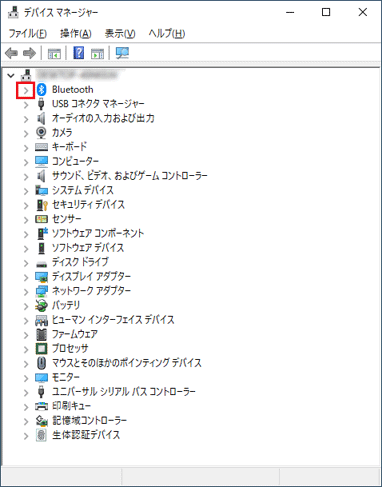The height and width of the screenshot is (487, 382).
Task: Select the センサー label
Action: tap(67, 219)
